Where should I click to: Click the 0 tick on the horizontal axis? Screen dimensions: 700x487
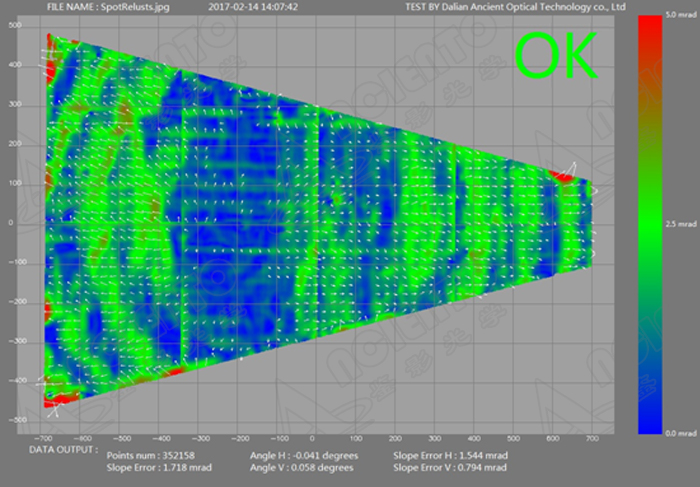point(313,438)
